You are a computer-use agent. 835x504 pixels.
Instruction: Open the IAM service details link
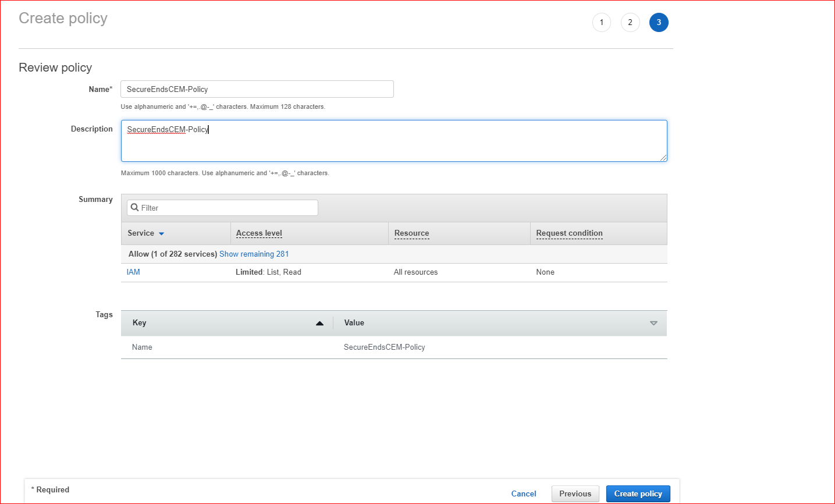[x=133, y=272]
